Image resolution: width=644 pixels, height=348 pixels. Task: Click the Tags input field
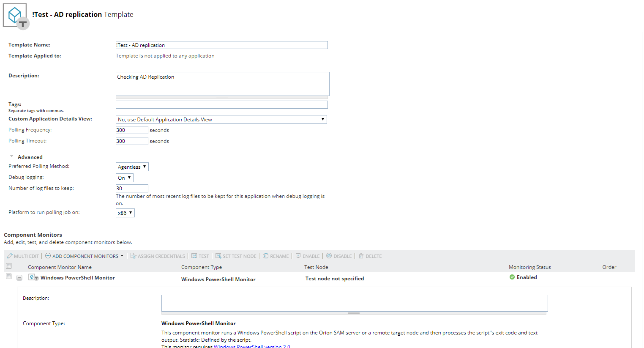(222, 104)
